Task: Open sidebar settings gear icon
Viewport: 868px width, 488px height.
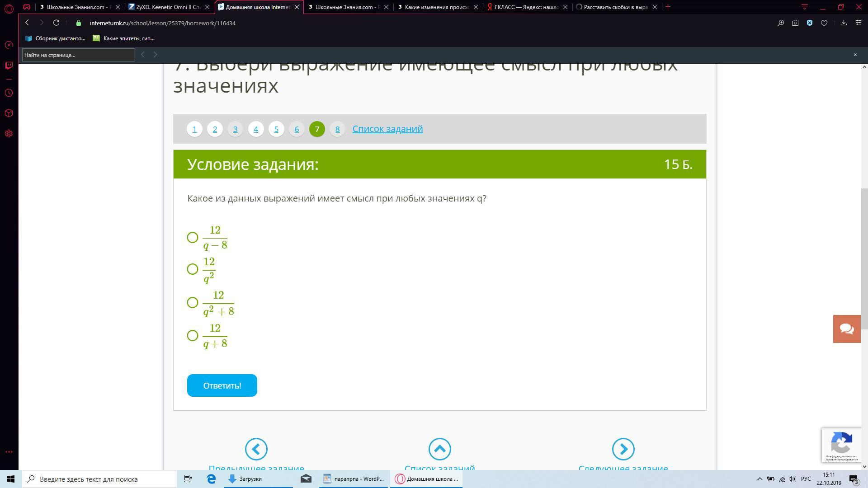Action: [x=9, y=134]
